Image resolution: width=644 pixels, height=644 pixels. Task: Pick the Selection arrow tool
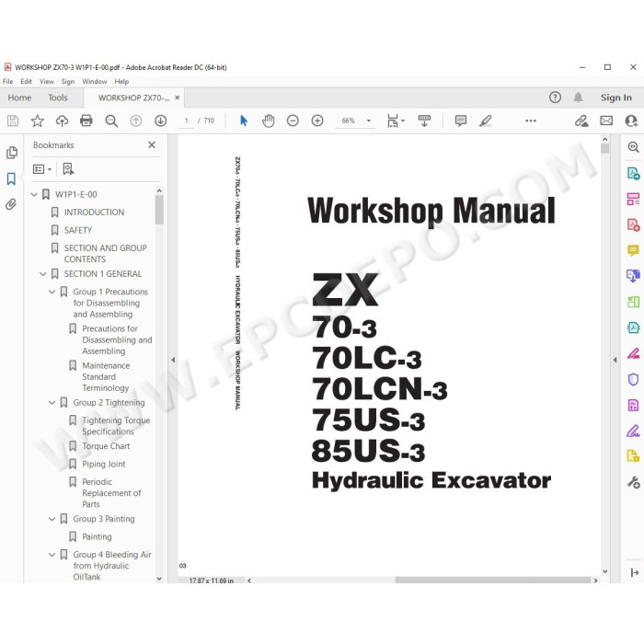pyautogui.click(x=244, y=121)
